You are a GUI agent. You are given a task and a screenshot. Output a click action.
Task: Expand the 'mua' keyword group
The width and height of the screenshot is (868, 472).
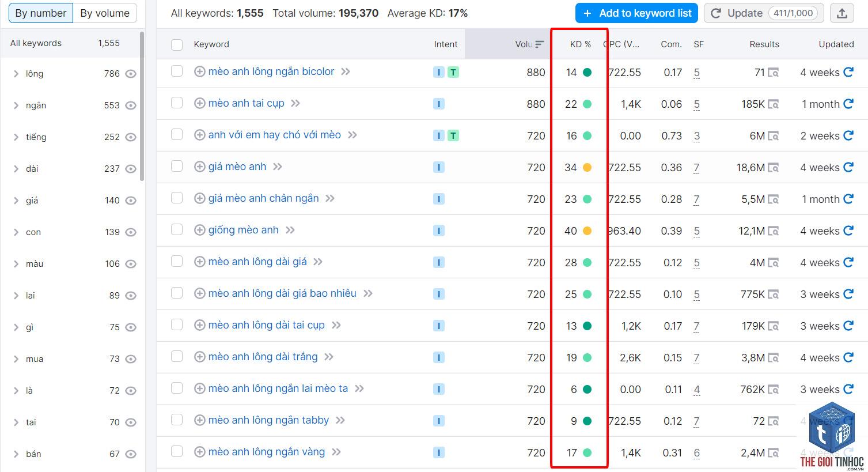point(16,359)
